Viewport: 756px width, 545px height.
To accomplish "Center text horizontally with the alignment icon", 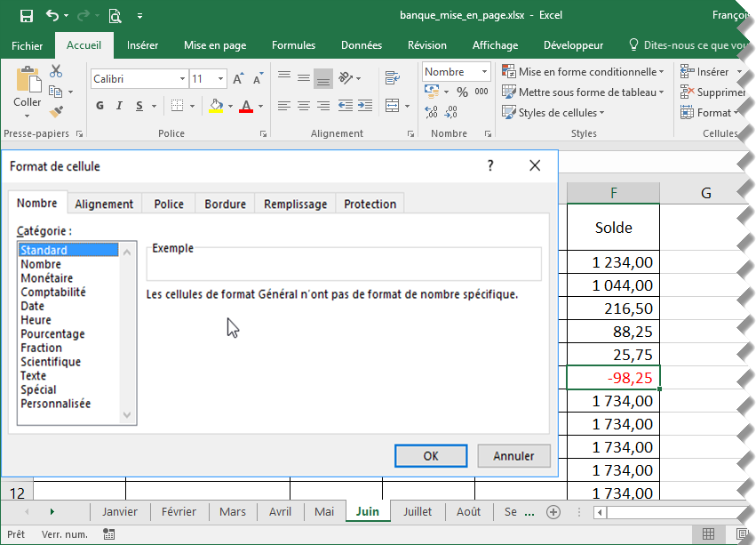I will tap(303, 107).
